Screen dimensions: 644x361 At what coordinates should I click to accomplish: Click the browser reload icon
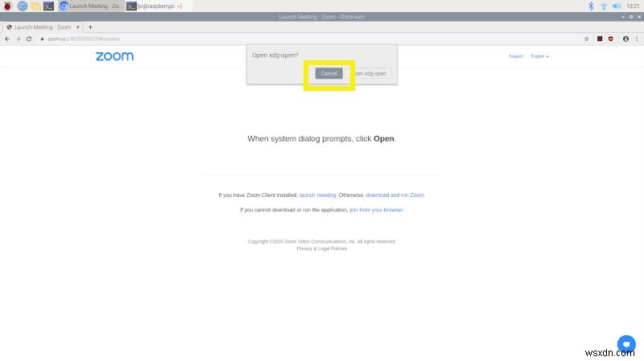[x=29, y=38]
